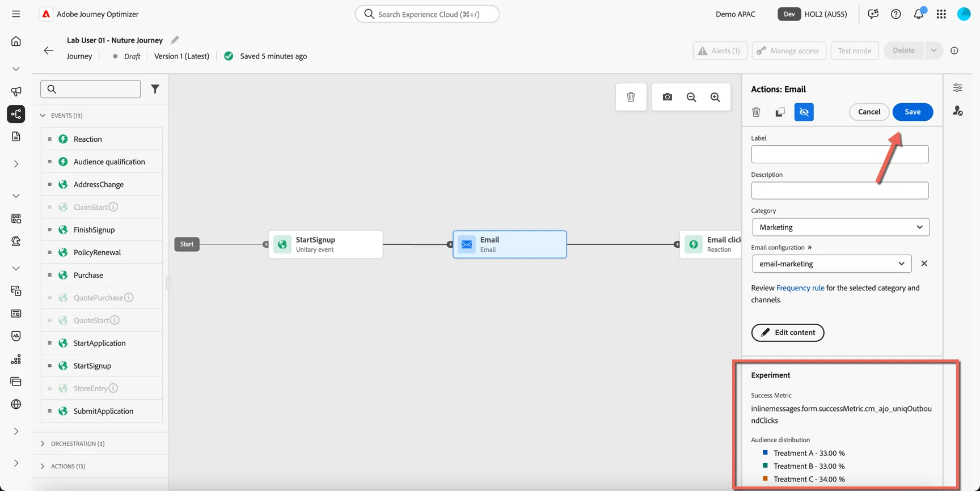
Task: Click the Cancel button
Action: (869, 112)
